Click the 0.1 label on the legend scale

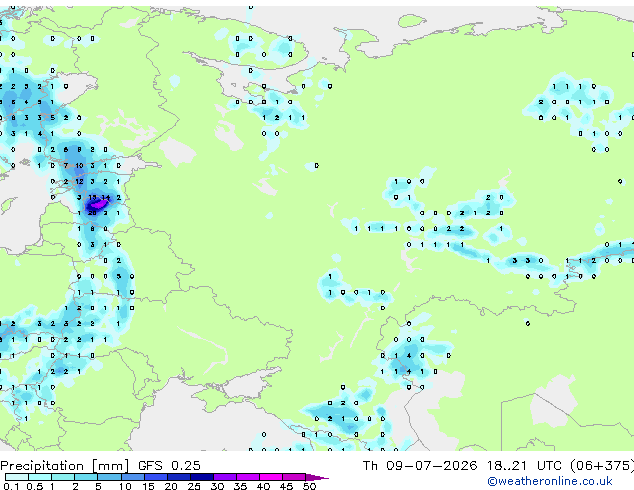(x=11, y=486)
